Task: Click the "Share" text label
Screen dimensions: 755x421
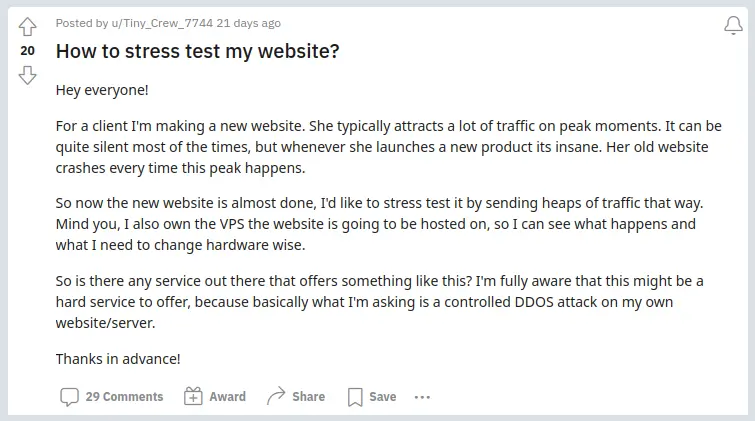Action: tap(308, 397)
